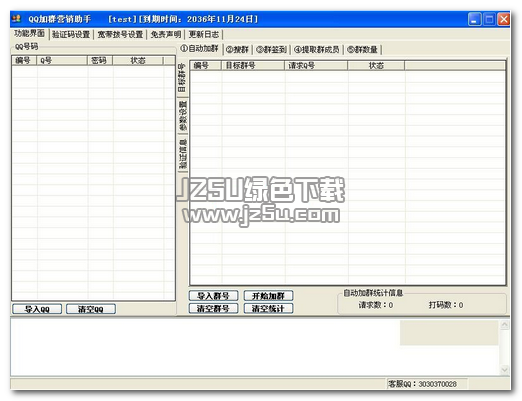Click the 目标群号 column header
Screen dimensions: 522x401
tap(253, 65)
